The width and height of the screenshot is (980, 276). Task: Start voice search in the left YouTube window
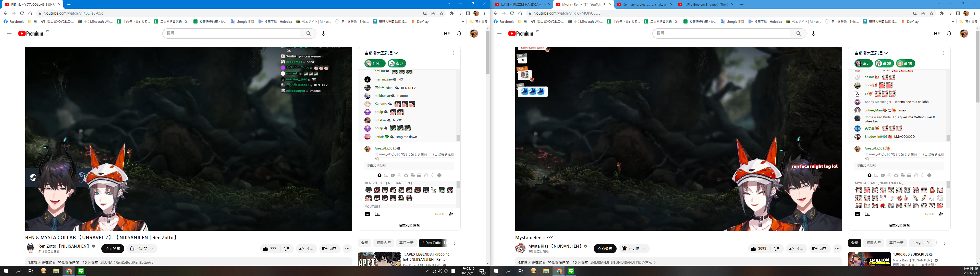pyautogui.click(x=324, y=33)
